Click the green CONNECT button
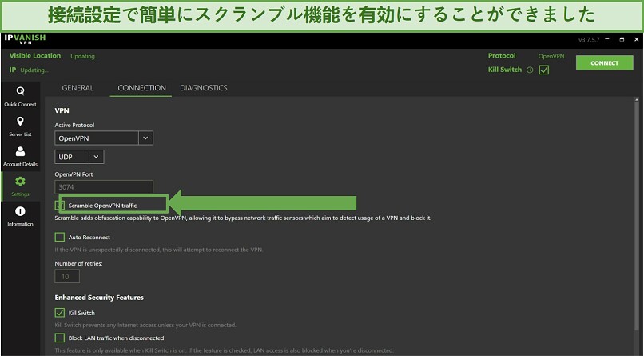644x356 pixels. click(604, 63)
